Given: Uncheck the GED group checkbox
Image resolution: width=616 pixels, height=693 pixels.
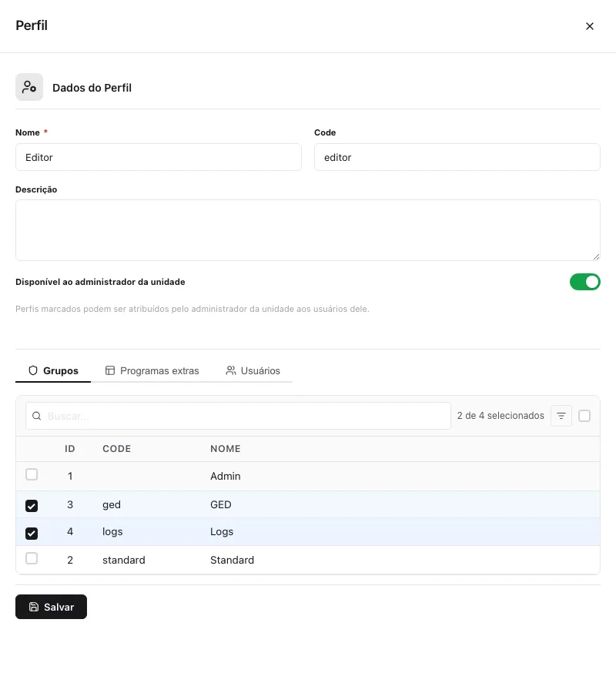Looking at the screenshot, I should [32, 506].
